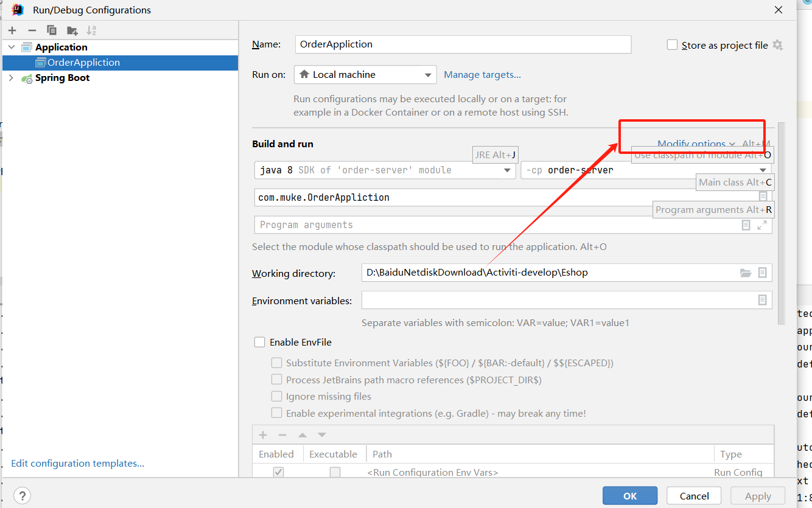Confirm with the OK button
The width and height of the screenshot is (812, 508).
pyautogui.click(x=630, y=496)
